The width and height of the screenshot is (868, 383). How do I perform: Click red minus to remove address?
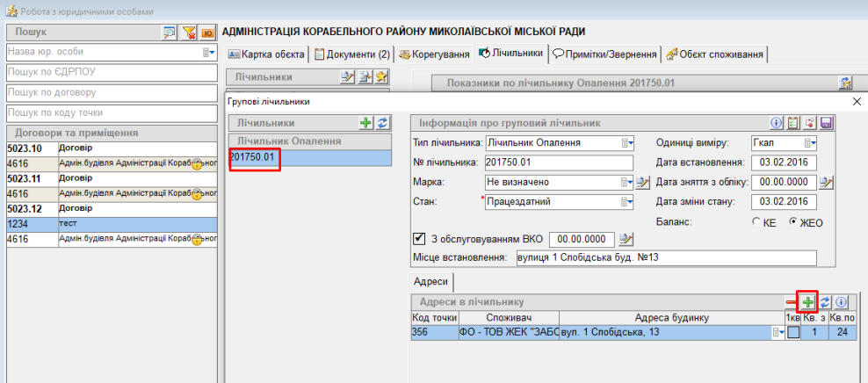point(792,301)
